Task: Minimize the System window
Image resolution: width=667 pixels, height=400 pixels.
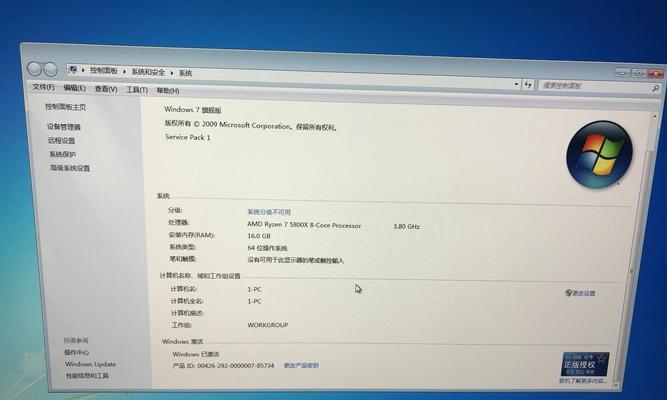Action: [x=622, y=72]
